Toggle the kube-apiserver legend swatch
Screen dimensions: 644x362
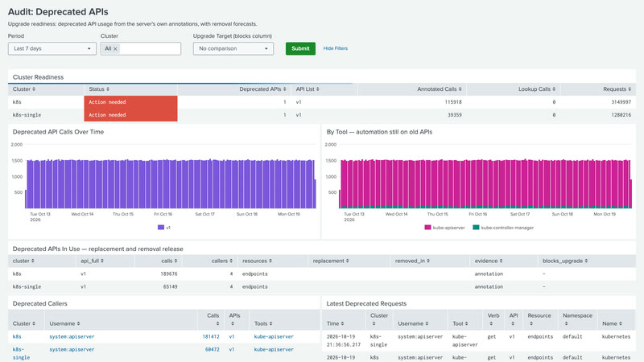click(x=427, y=228)
